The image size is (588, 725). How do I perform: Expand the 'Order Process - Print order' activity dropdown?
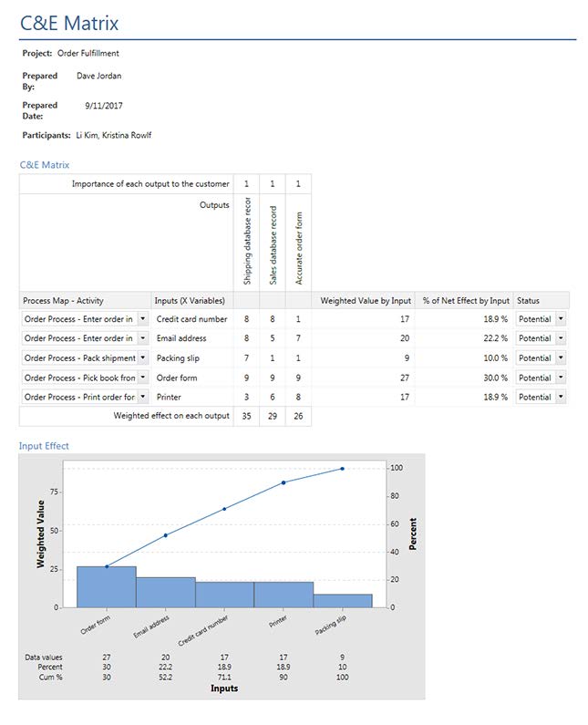point(143,398)
